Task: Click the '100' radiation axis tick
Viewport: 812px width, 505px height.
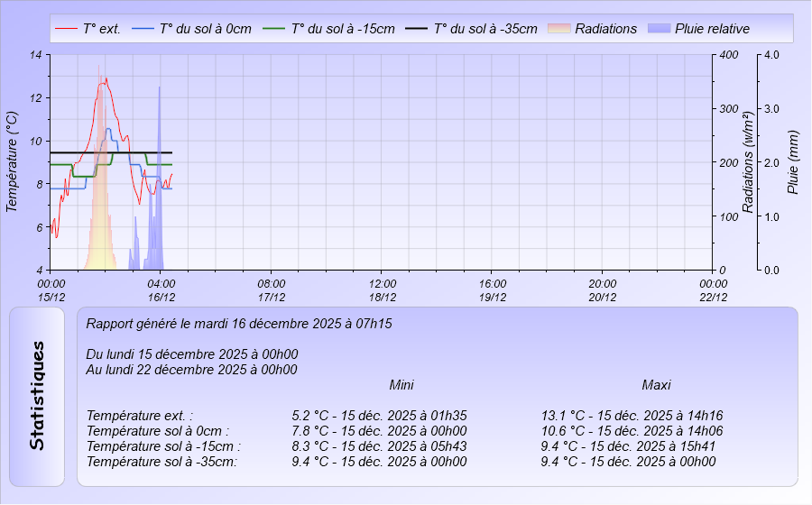Action: point(729,216)
